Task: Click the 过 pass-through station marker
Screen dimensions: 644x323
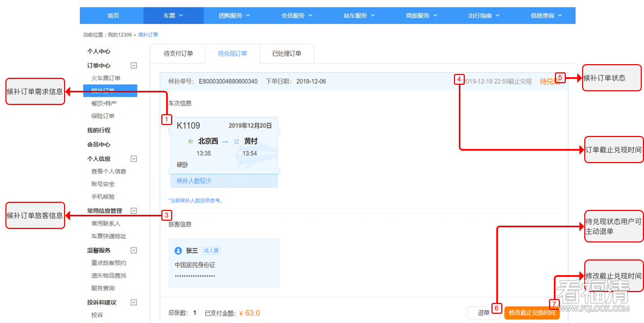Action: point(236,141)
